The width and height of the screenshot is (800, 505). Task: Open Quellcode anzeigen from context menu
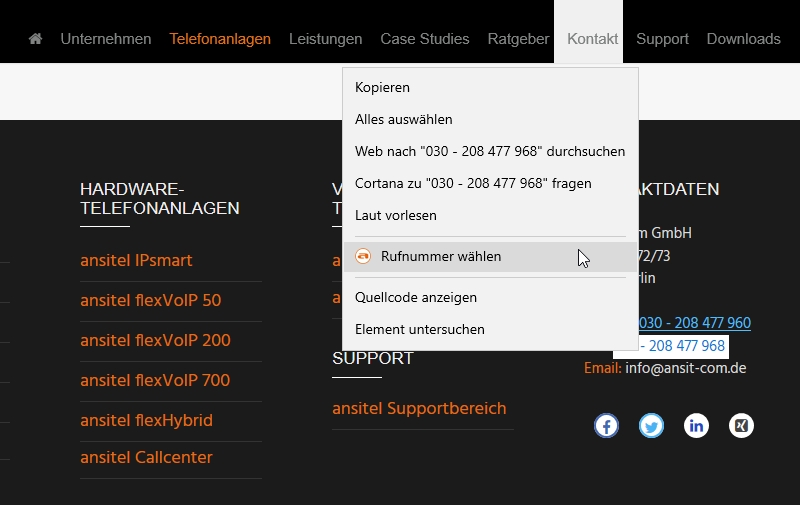490,297
